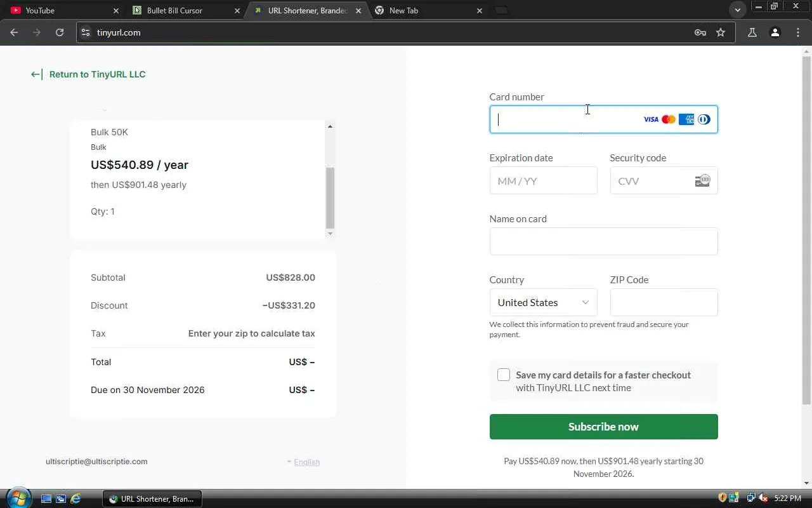Switch to the YouTube tab
The height and width of the screenshot is (508, 812).
(x=64, y=11)
